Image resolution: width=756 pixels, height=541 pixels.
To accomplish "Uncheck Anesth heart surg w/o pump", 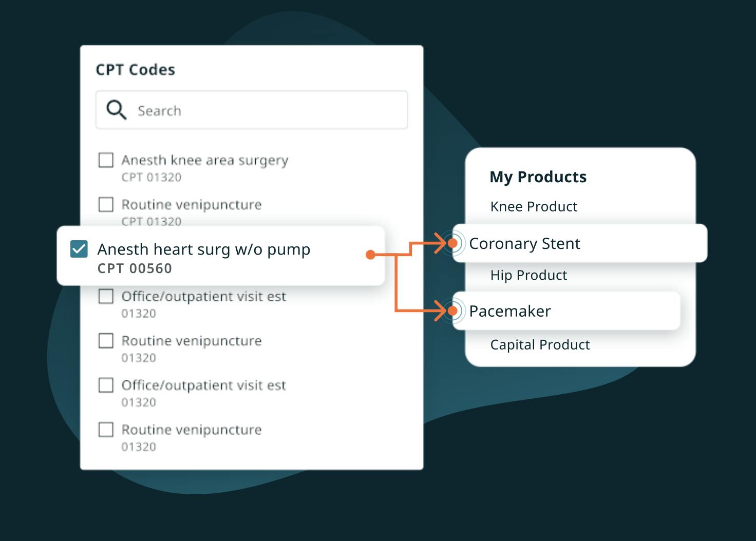I will (79, 249).
